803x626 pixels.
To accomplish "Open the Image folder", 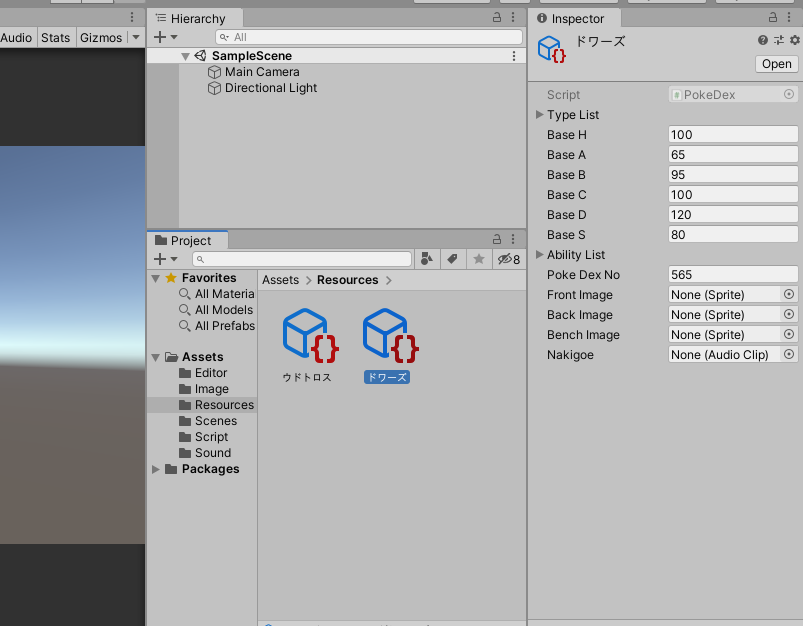I will pos(204,389).
